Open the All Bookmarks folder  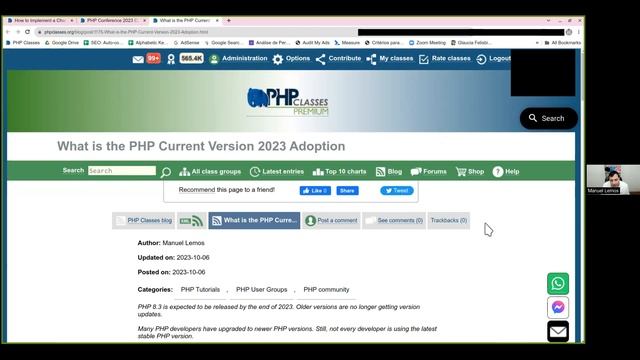point(562,42)
